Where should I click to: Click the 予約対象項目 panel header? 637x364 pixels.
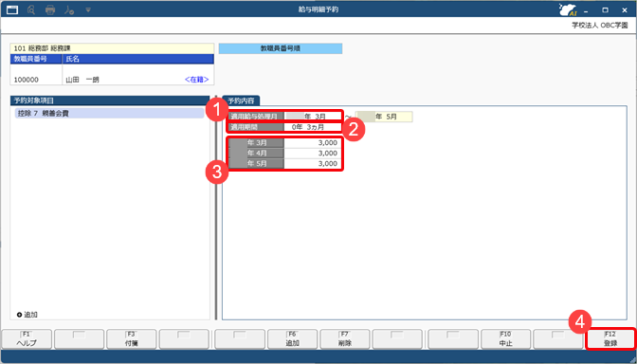[x=110, y=100]
